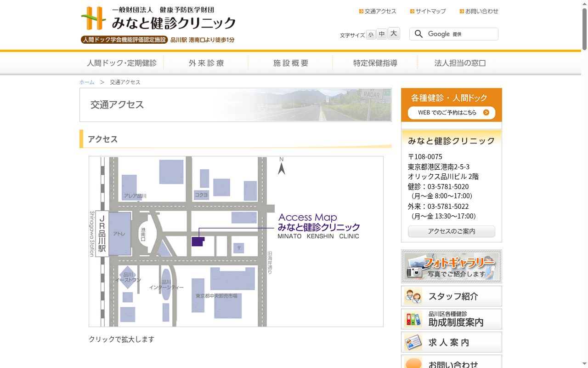
Task: Click the staff people icon beside スタッフ紹介
Action: tap(413, 296)
